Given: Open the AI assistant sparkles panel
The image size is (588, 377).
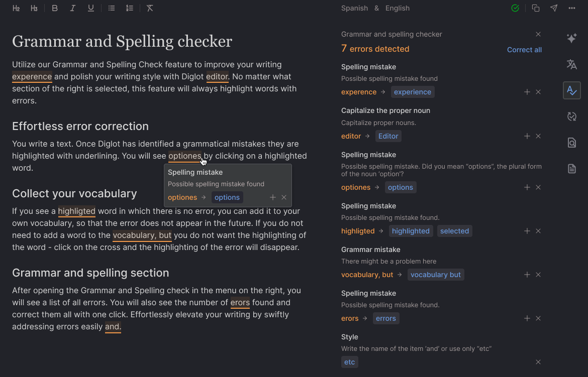Looking at the screenshot, I should 572,38.
